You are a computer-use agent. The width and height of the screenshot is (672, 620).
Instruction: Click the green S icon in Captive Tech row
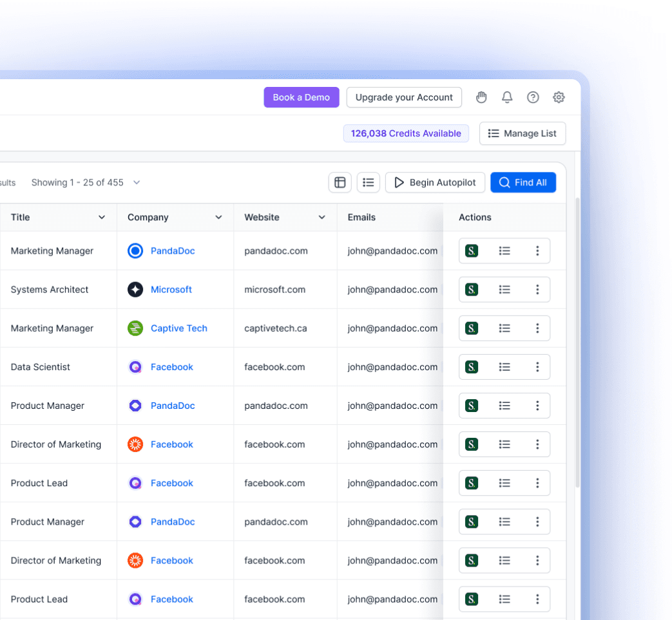pyautogui.click(x=472, y=328)
